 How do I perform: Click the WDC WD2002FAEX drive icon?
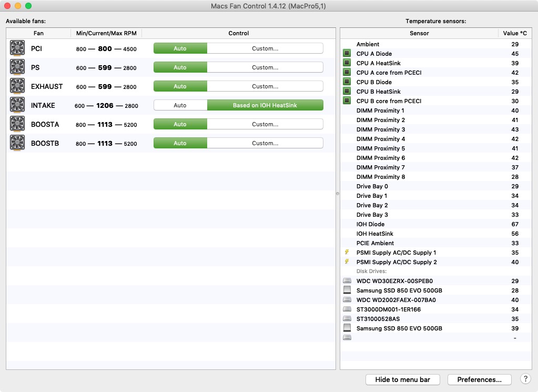pyautogui.click(x=347, y=300)
